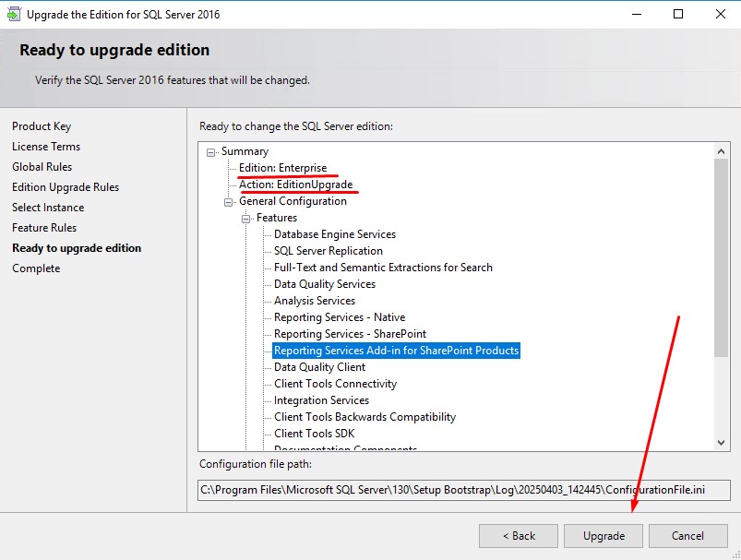Select Edition: Enterprise summary entry
The height and width of the screenshot is (560, 741).
(282, 168)
